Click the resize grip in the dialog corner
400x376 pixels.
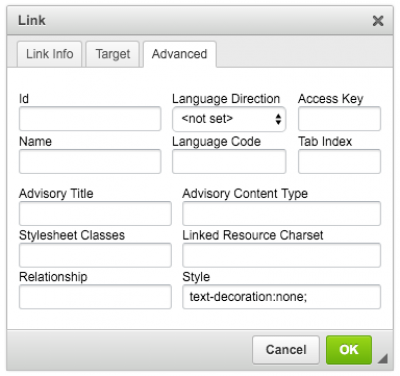pyautogui.click(x=383, y=359)
